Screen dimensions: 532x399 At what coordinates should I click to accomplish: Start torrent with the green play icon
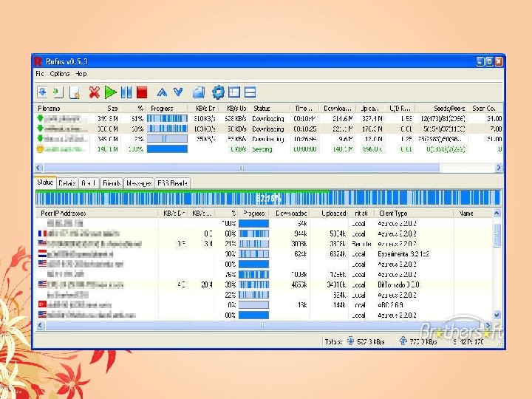coord(110,92)
